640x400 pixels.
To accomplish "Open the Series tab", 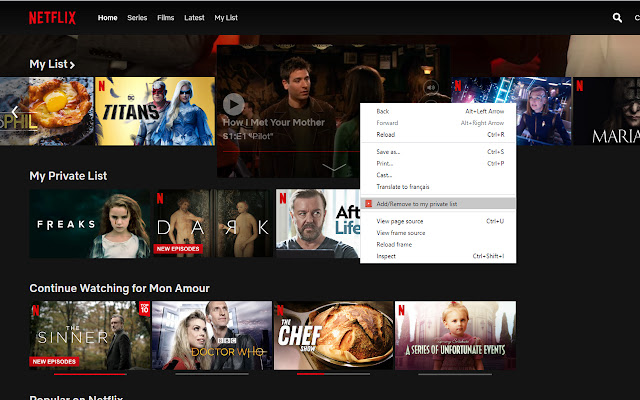I will pyautogui.click(x=137, y=18).
